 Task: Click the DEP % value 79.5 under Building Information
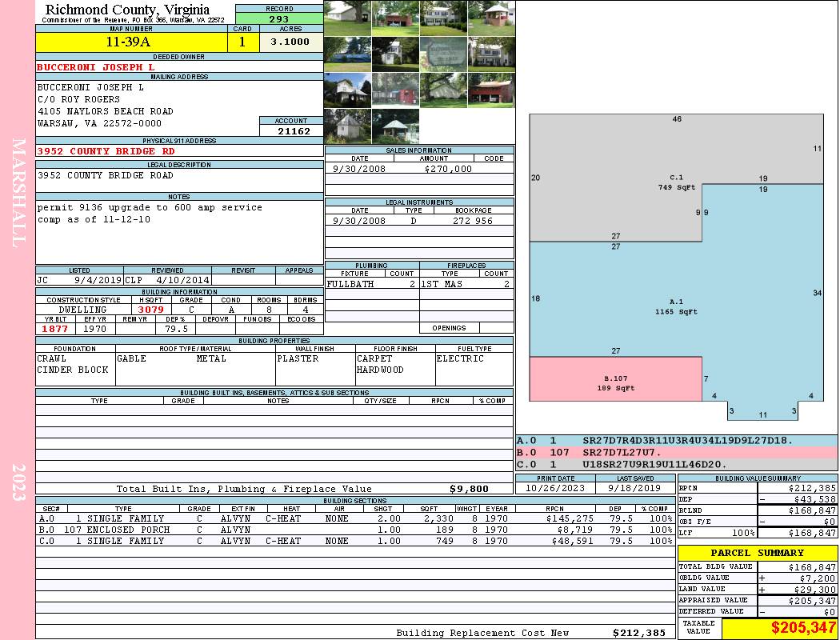[x=176, y=329]
